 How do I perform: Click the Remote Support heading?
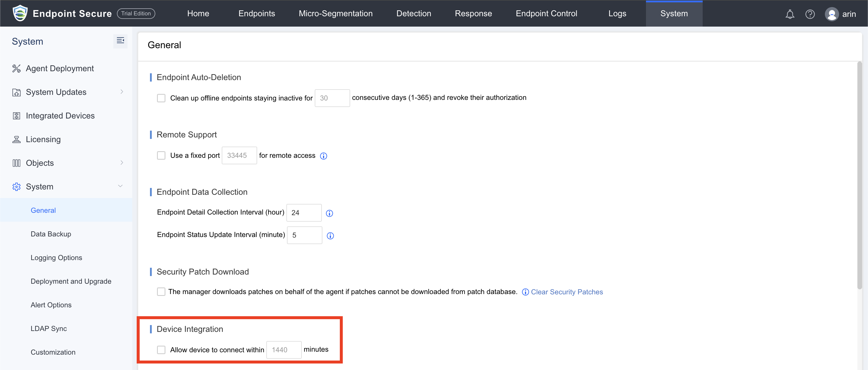[187, 134]
